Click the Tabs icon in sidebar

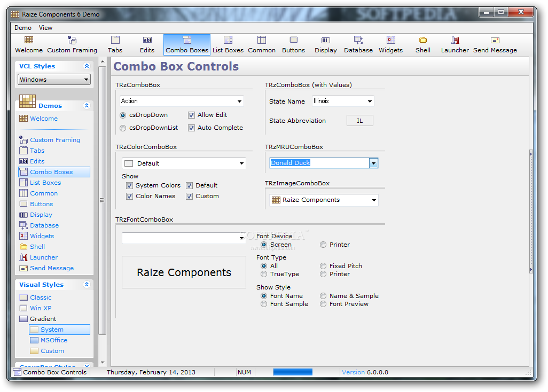pos(24,151)
